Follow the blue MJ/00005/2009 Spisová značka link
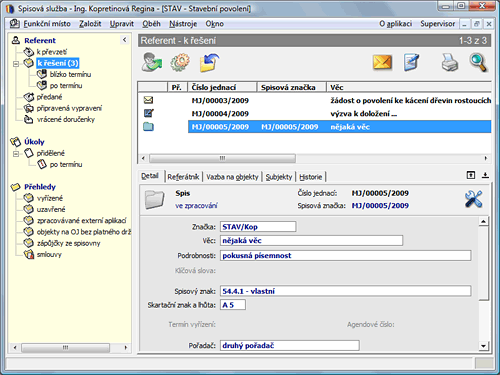 point(380,206)
